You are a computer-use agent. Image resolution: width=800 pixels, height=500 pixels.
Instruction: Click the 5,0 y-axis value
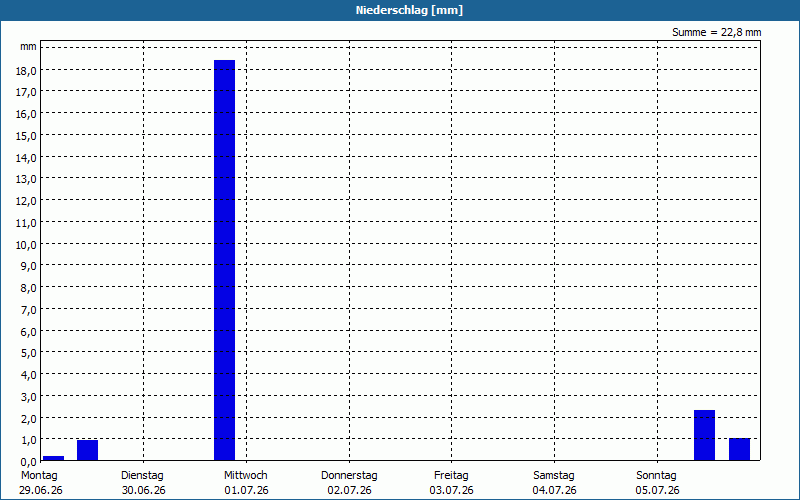29,353
